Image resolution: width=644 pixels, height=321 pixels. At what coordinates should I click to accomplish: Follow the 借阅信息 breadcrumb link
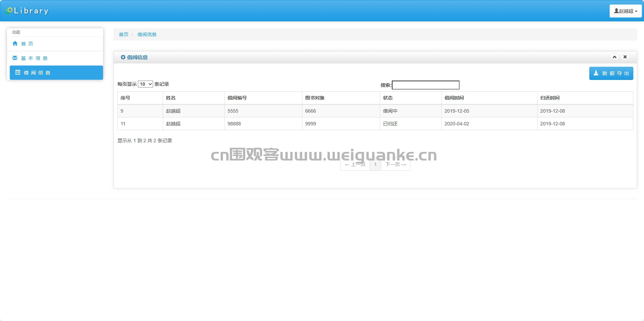(x=147, y=34)
